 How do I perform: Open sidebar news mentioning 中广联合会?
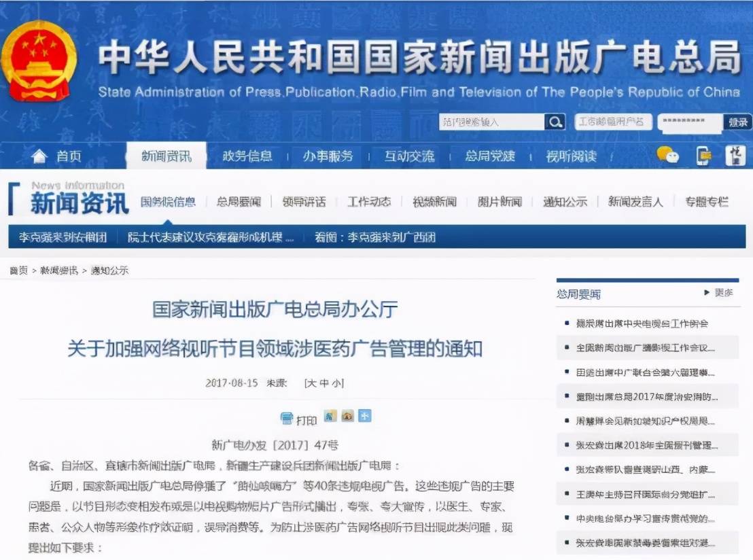point(646,372)
